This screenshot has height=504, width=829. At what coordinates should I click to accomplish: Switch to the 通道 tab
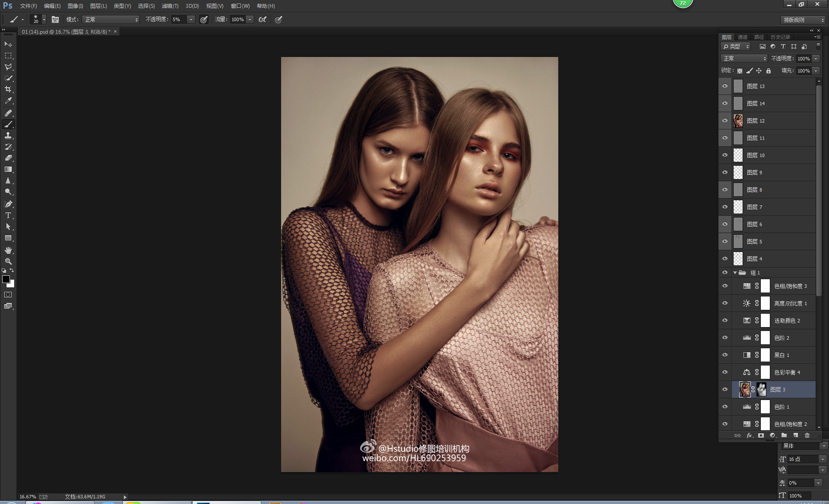(742, 37)
